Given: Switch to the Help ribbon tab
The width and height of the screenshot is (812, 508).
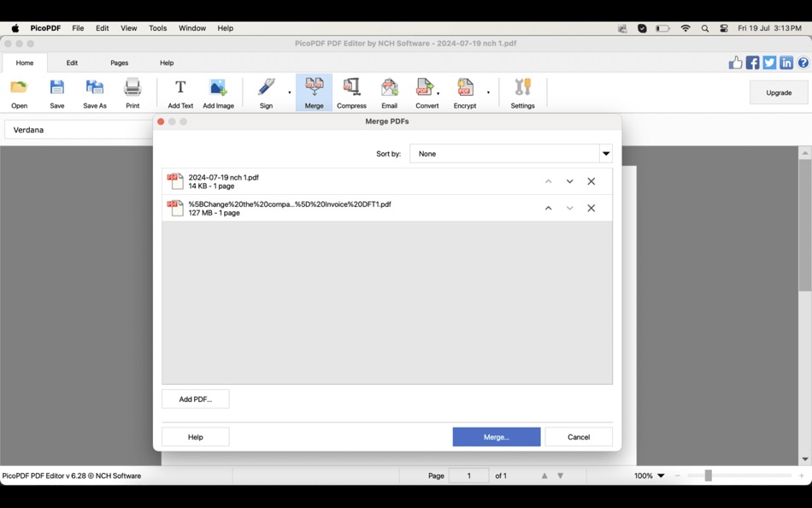Looking at the screenshot, I should (x=167, y=62).
